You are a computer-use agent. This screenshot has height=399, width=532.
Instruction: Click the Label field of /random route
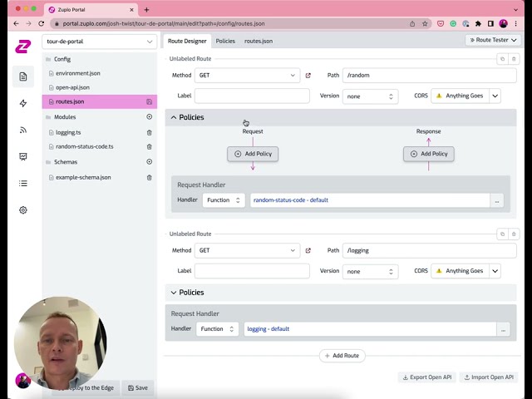(x=252, y=96)
